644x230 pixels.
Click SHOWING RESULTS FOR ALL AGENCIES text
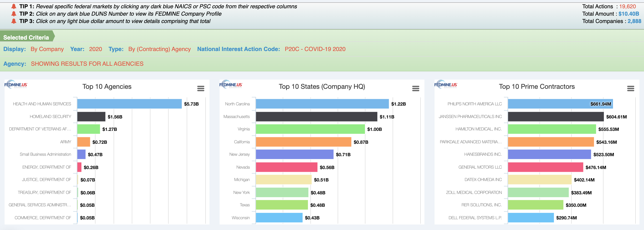87,64
